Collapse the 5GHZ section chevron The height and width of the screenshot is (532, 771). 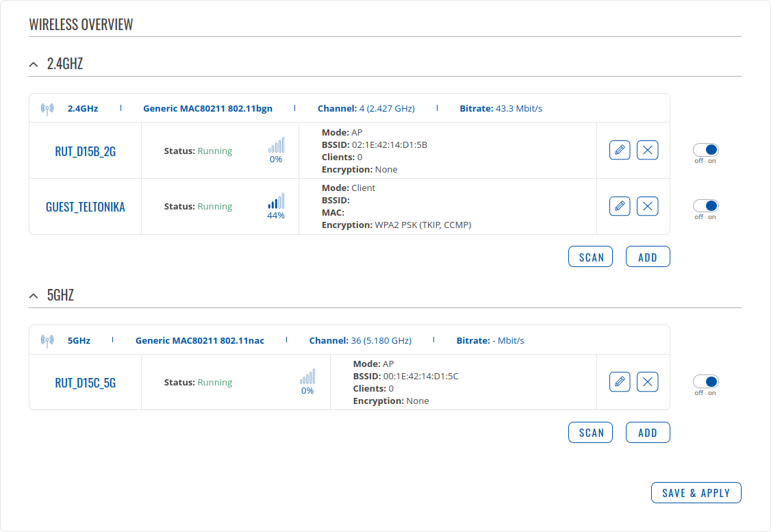pos(34,296)
